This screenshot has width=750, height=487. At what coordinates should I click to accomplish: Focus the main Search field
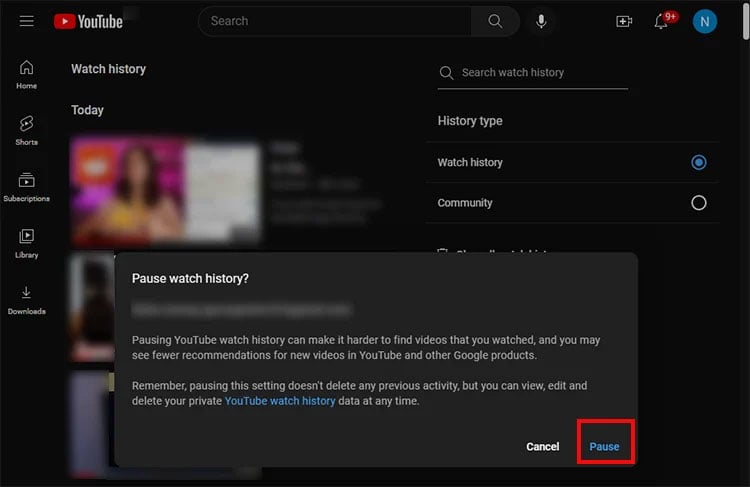tap(335, 21)
